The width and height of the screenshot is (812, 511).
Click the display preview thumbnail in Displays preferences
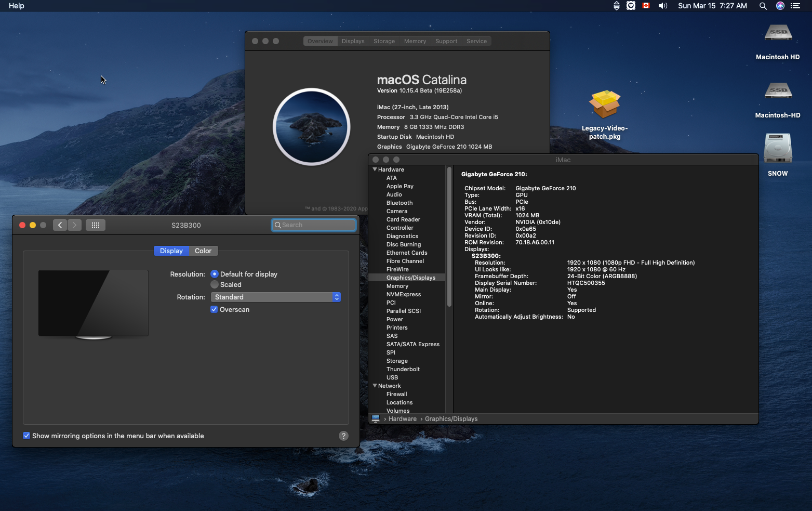coord(94,304)
